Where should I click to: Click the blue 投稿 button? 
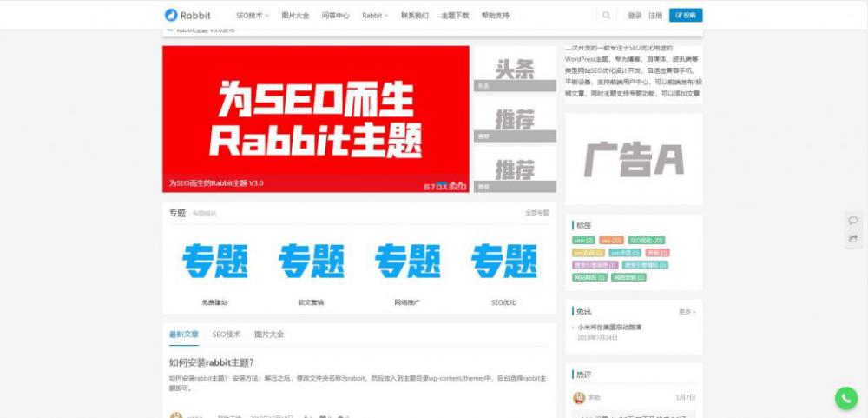click(x=686, y=16)
